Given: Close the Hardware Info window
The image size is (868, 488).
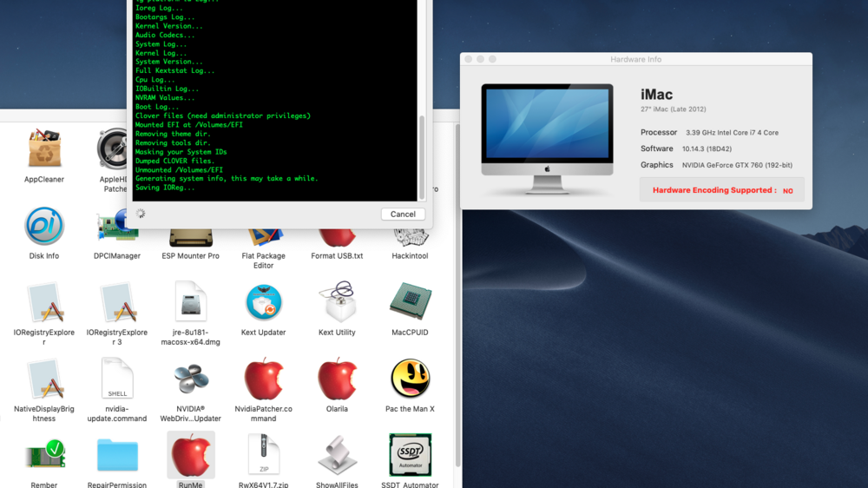Looking at the screenshot, I should click(x=469, y=59).
